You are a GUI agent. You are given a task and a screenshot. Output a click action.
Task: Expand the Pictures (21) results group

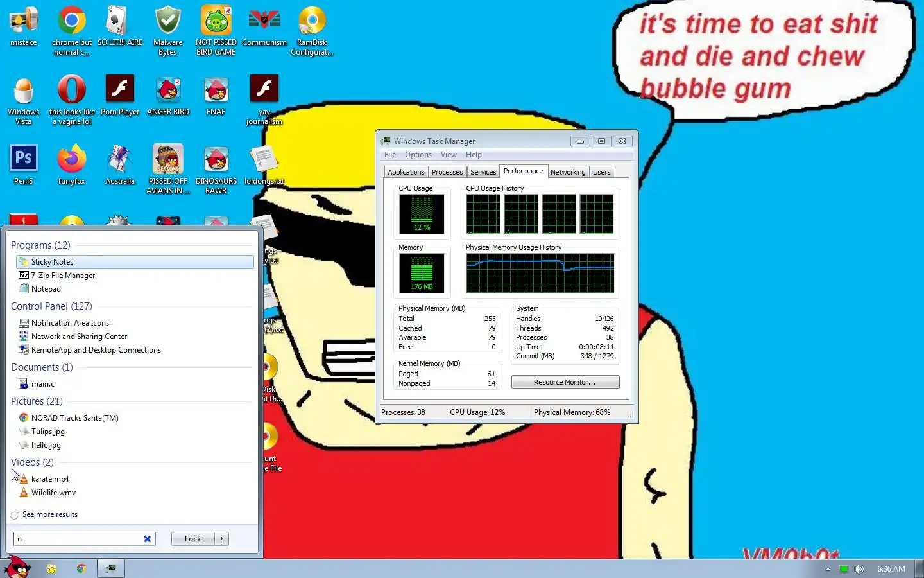tap(37, 401)
